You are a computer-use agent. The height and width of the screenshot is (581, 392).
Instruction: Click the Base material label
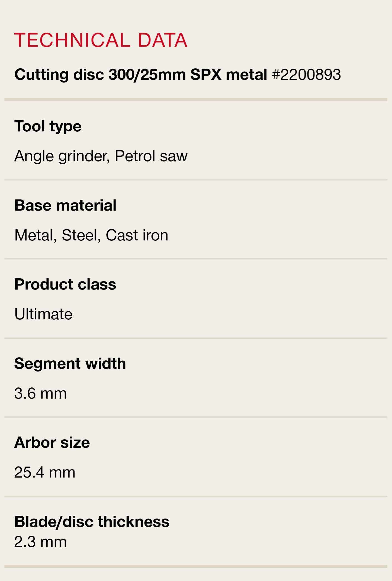pyautogui.click(x=65, y=205)
